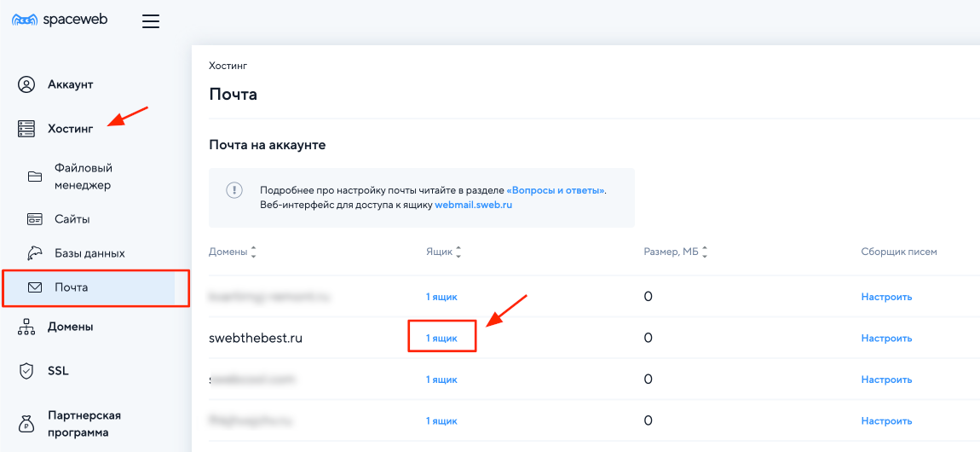Open the webmail.sweb.ru link
980x452 pixels.
pos(473,205)
